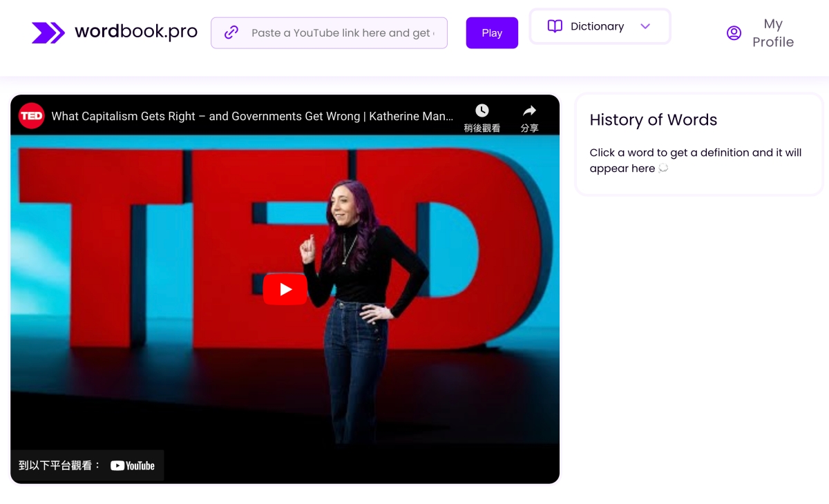Open the video title What Capitalism Gets Right

pyautogui.click(x=252, y=116)
